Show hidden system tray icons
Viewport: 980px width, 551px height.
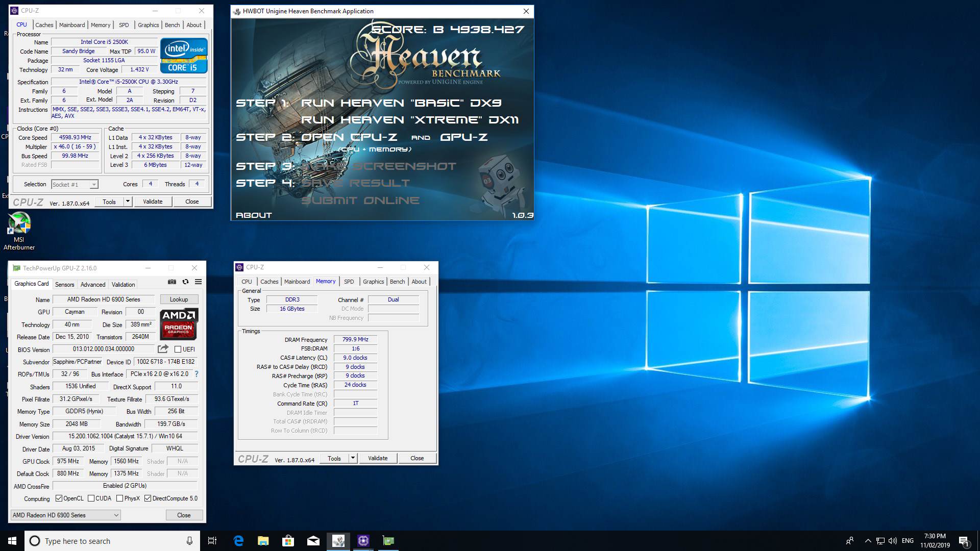868,541
